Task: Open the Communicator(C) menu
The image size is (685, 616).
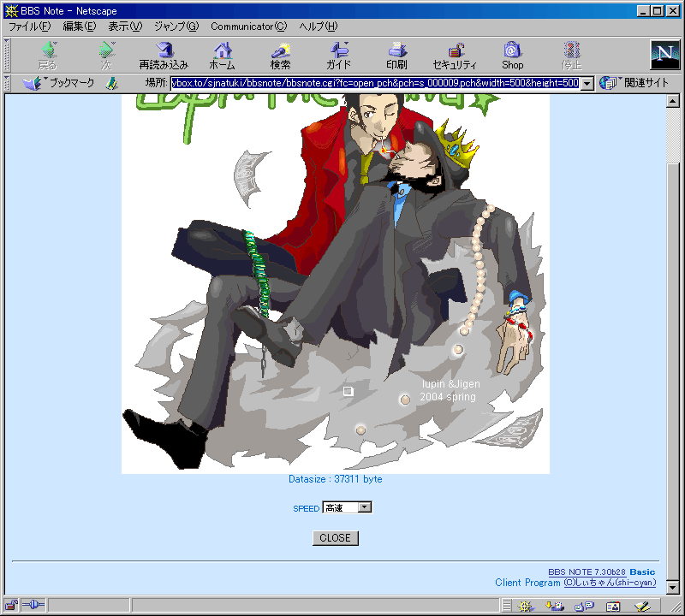Action: click(249, 27)
